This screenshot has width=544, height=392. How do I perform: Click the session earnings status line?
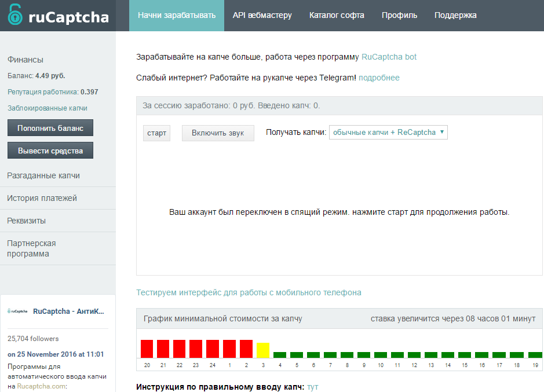point(231,105)
